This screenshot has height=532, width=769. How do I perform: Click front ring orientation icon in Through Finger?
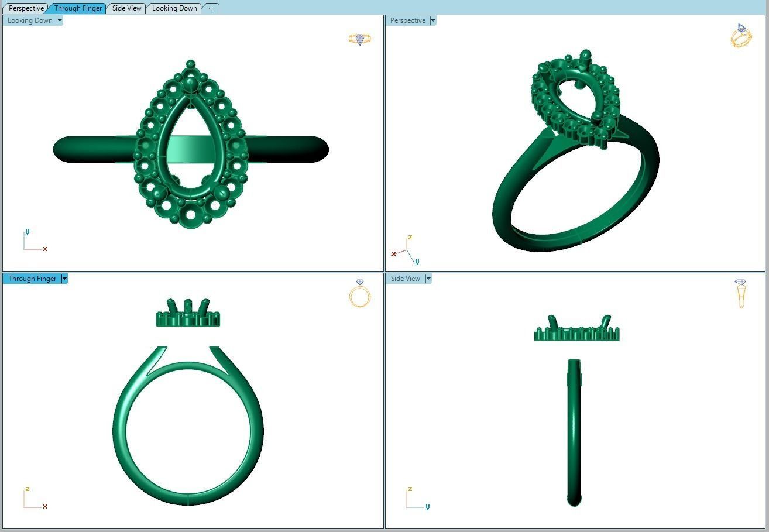tap(360, 293)
